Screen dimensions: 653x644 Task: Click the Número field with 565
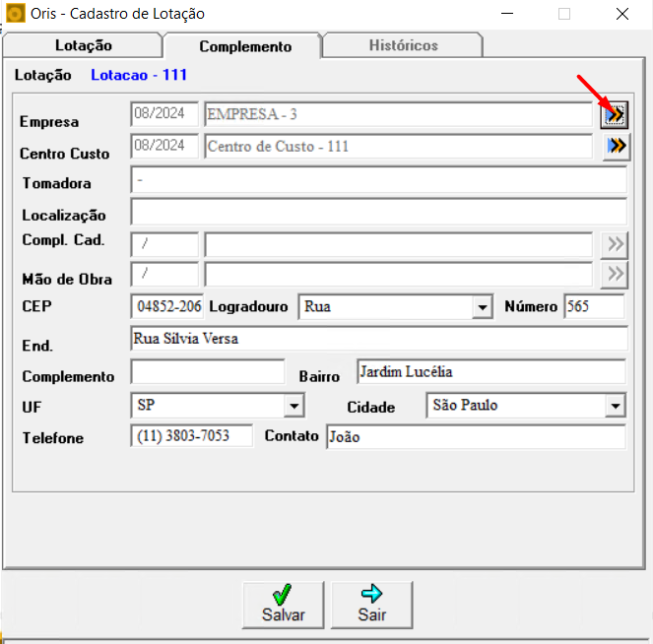(x=594, y=307)
